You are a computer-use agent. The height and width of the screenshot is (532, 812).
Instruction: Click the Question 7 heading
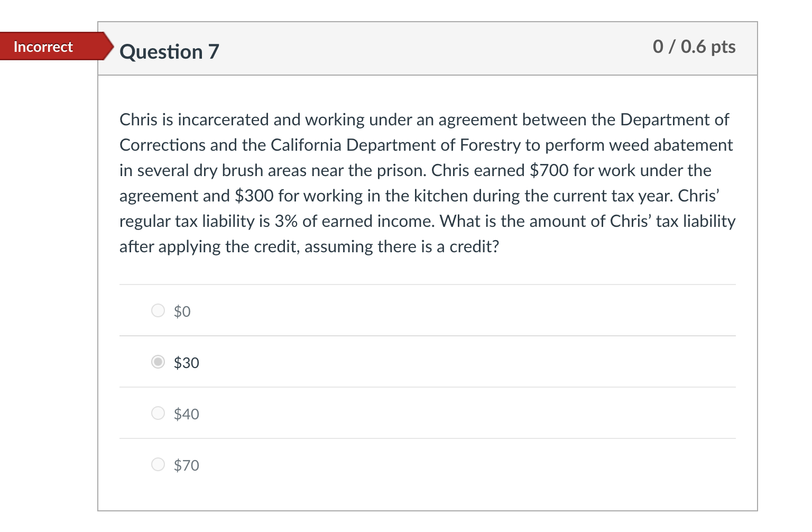(169, 52)
